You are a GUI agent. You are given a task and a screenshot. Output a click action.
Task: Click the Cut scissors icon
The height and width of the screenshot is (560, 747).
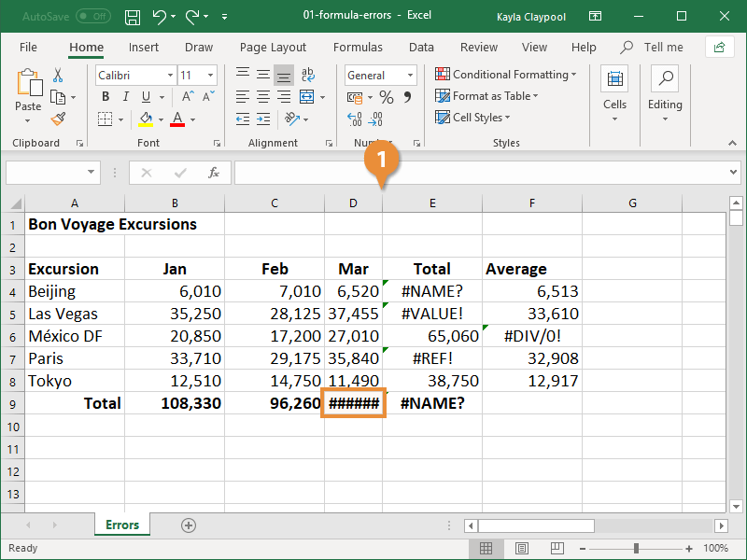[58, 76]
